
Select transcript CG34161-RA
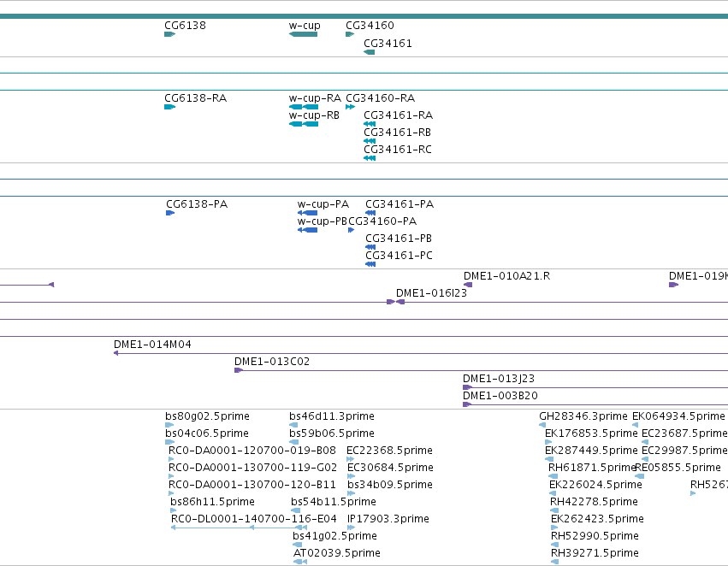[398, 115]
